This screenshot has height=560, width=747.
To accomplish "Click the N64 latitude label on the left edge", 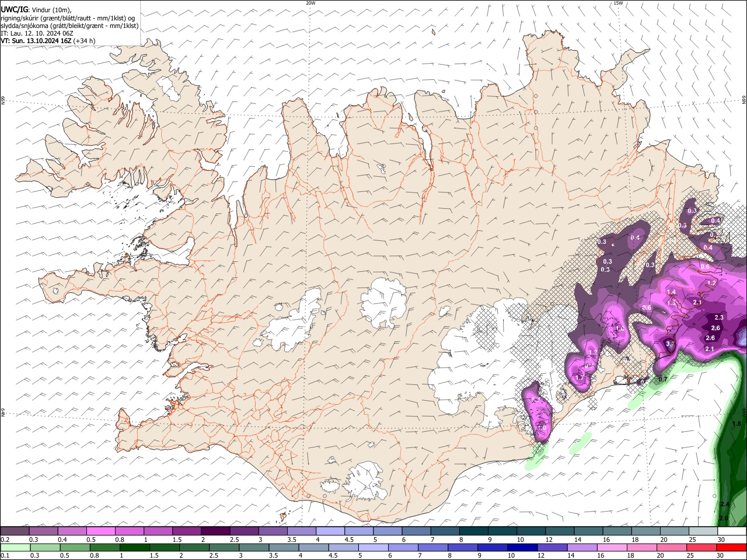I will coord(3,413).
